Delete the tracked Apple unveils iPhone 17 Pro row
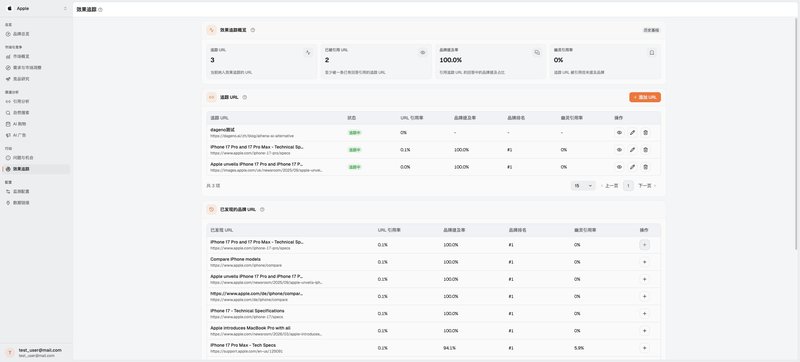 (x=645, y=167)
